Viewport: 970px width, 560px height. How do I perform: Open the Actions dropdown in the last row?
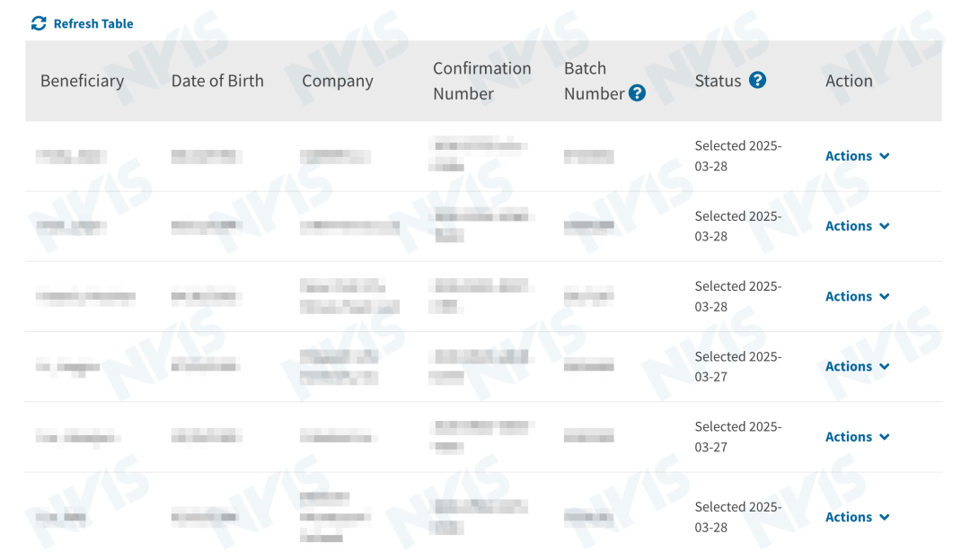857,517
